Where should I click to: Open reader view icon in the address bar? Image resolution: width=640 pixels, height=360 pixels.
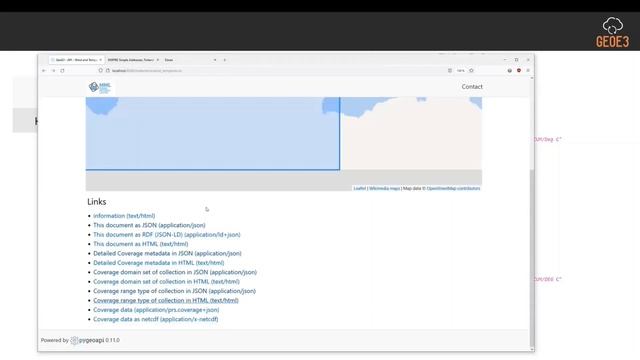[450, 71]
